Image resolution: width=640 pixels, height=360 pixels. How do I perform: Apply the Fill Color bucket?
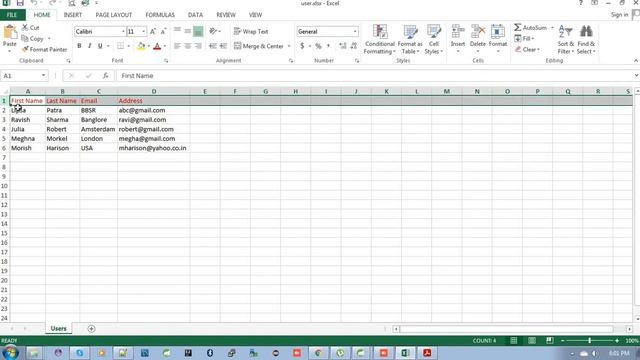pos(141,46)
